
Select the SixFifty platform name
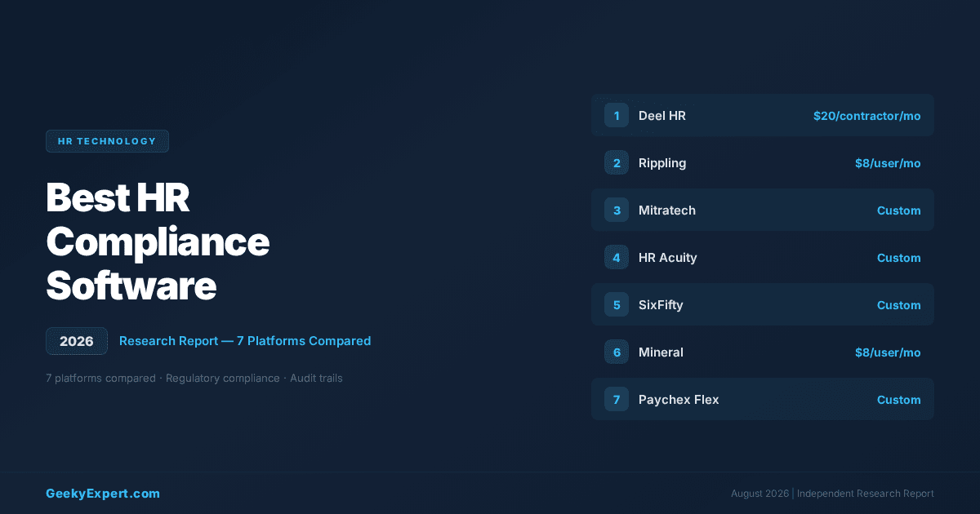(661, 305)
